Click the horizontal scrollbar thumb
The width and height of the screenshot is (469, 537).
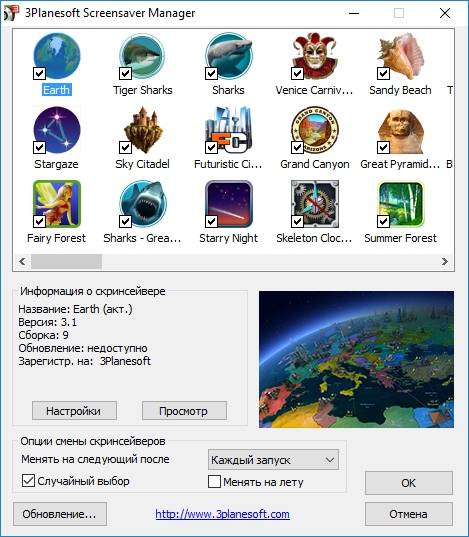66,262
